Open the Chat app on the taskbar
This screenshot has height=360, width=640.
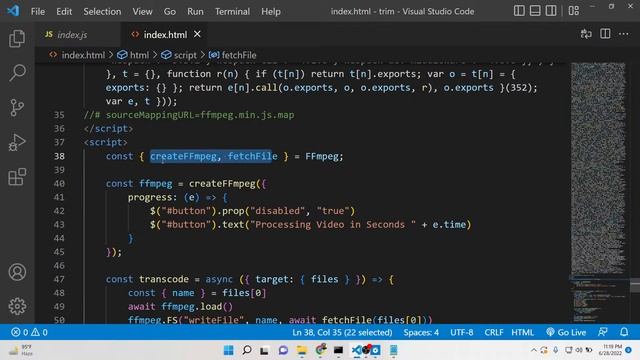tap(283, 350)
